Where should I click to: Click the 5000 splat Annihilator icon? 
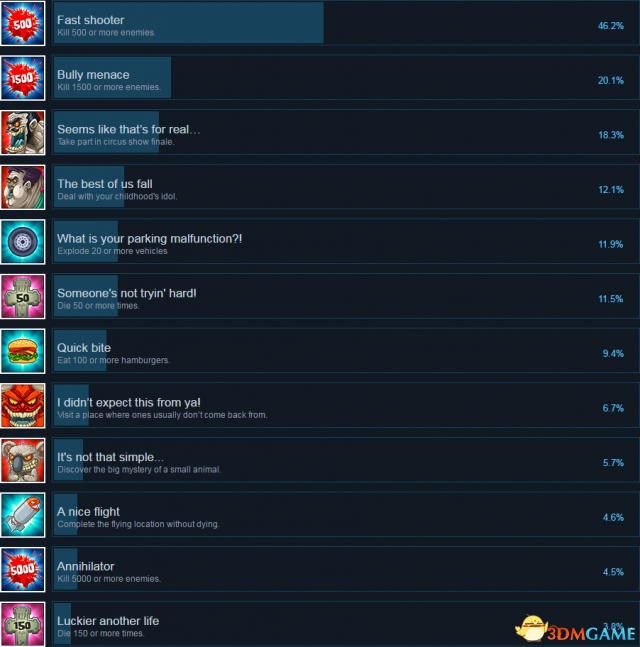point(23,570)
